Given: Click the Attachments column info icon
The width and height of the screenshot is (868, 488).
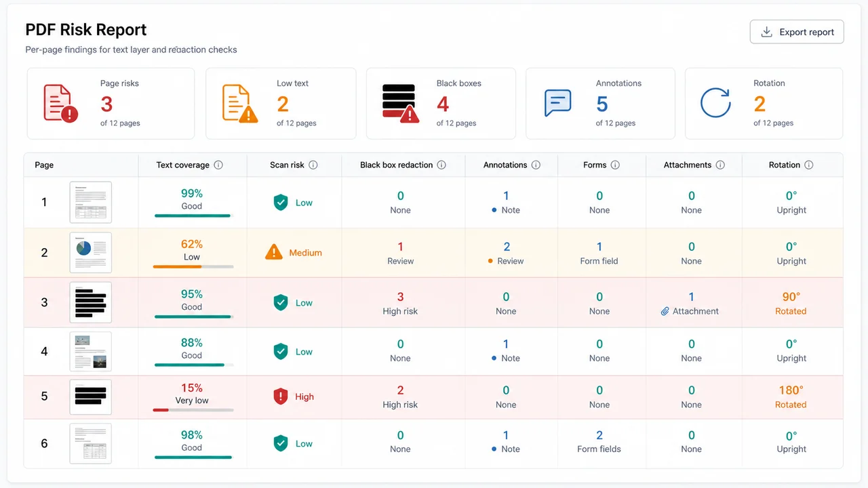Looking at the screenshot, I should coord(720,165).
